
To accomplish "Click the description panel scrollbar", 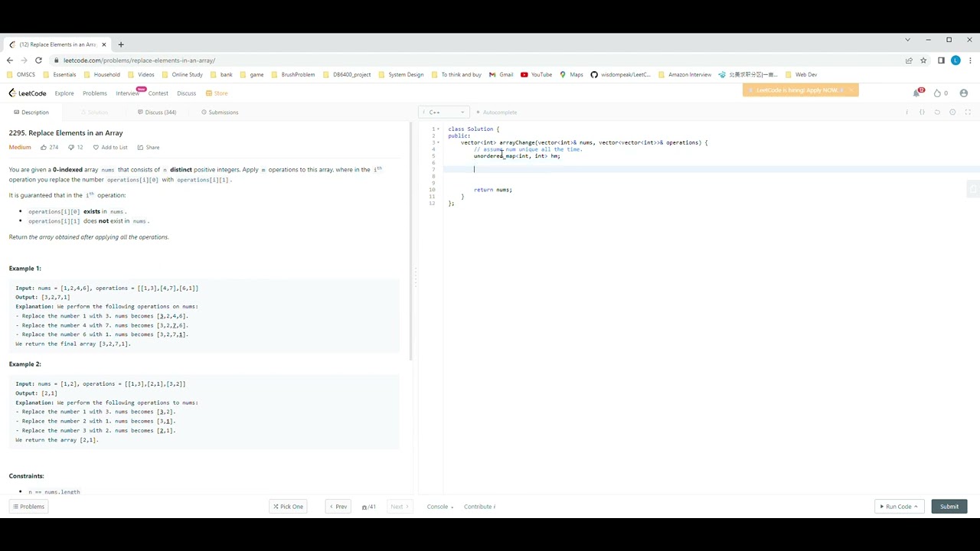I will click(411, 242).
